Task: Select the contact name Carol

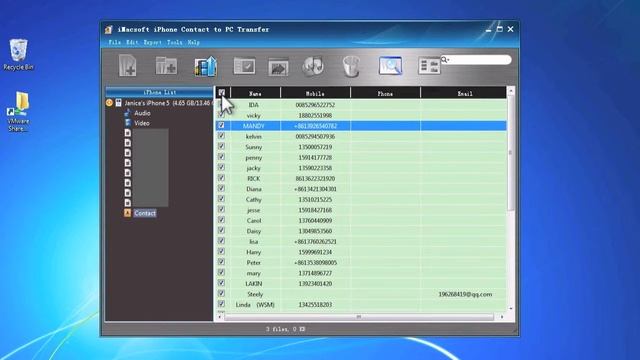Action: click(x=254, y=220)
